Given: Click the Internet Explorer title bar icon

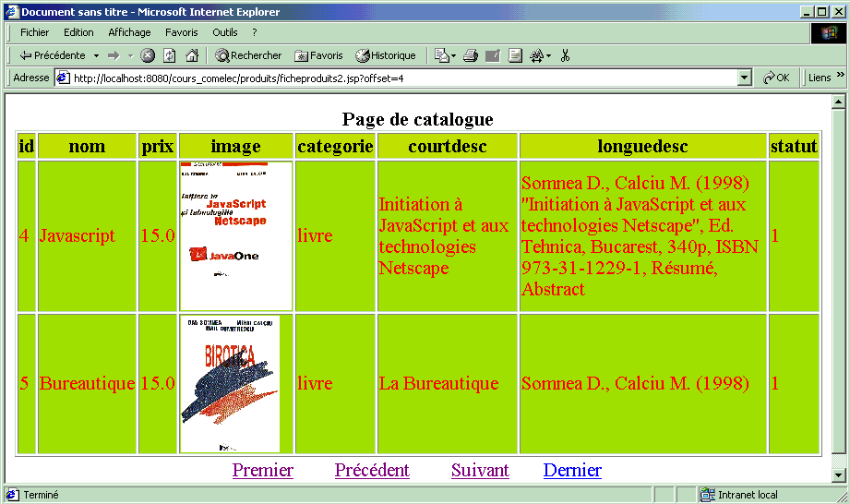Looking at the screenshot, I should click(12, 11).
